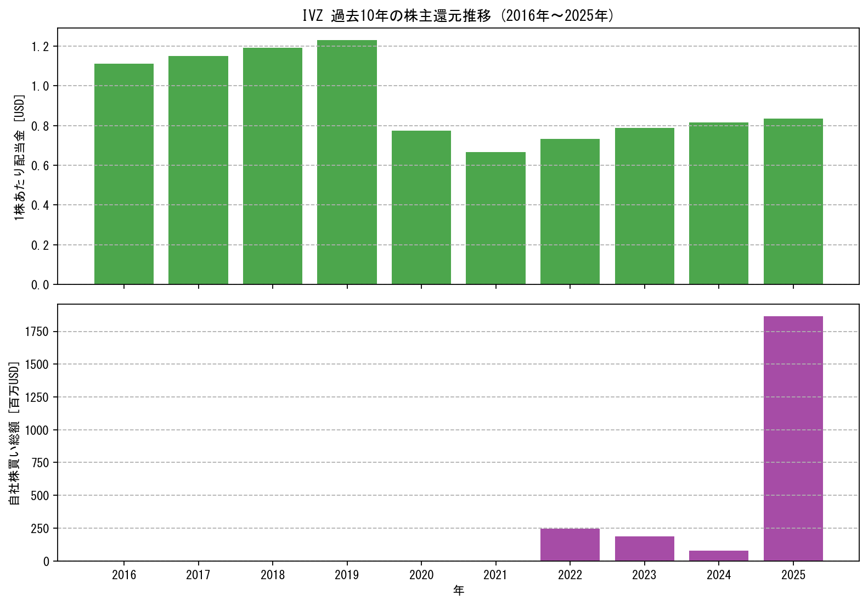Click the bottom chart tick label 1000
This screenshot has width=868, height=605.
coord(37,430)
